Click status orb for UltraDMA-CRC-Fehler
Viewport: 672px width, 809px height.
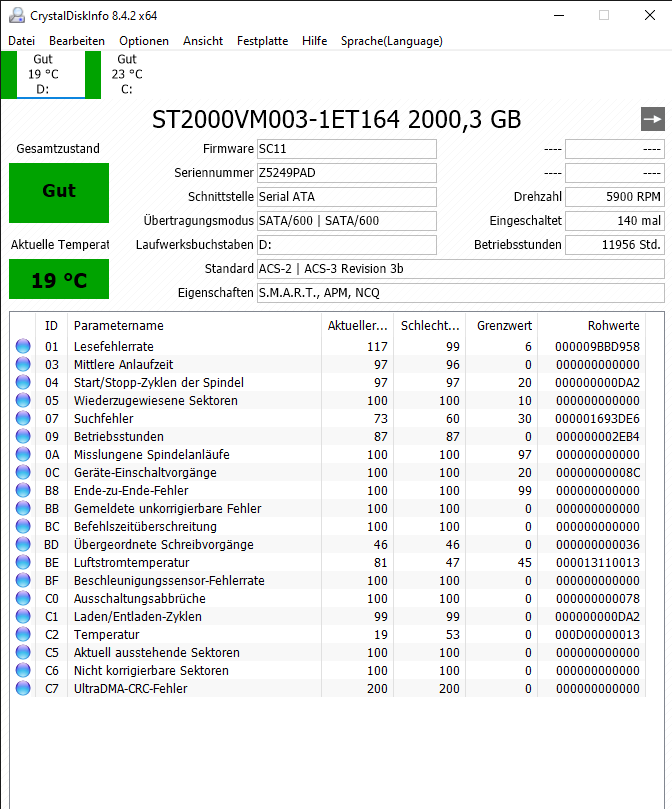23,688
